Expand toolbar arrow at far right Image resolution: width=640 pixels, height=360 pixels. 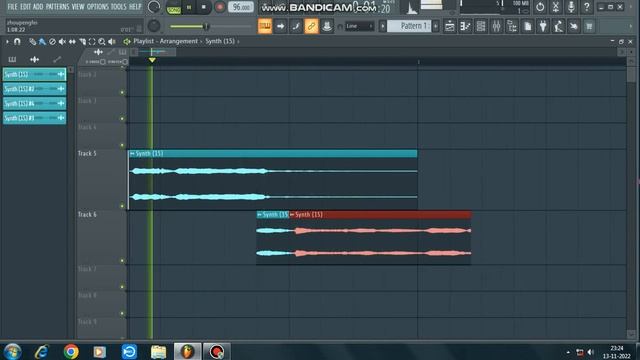tap(631, 26)
